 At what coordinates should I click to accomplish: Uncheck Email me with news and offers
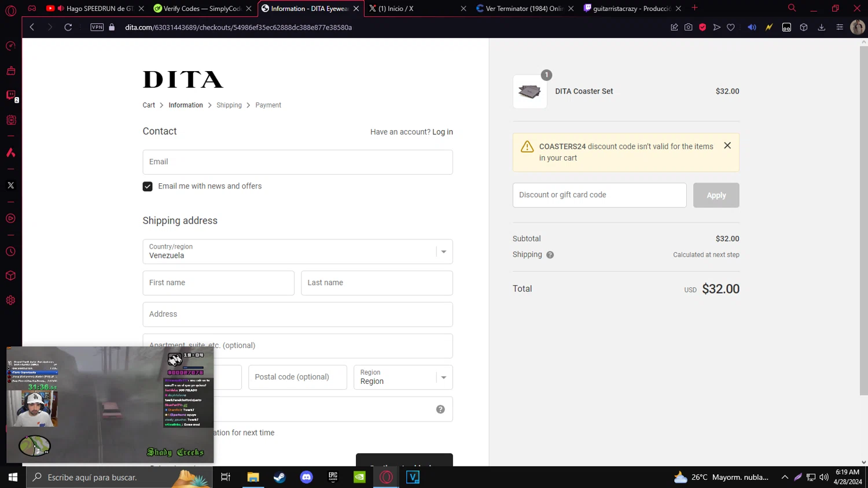(x=148, y=186)
